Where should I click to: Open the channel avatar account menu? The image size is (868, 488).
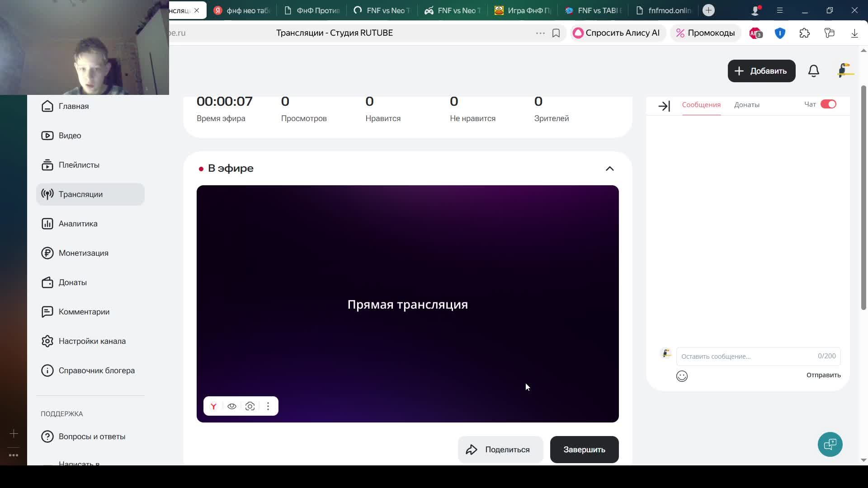844,71
